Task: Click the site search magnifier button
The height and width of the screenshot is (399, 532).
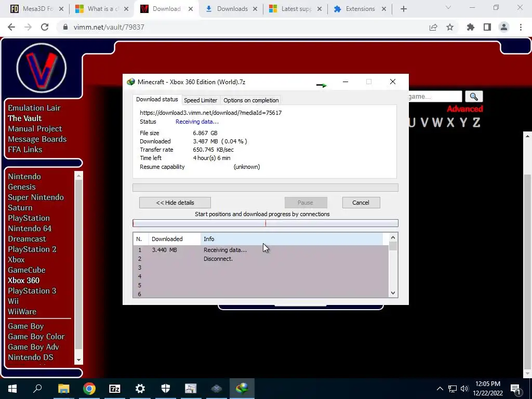Action: coord(474,97)
